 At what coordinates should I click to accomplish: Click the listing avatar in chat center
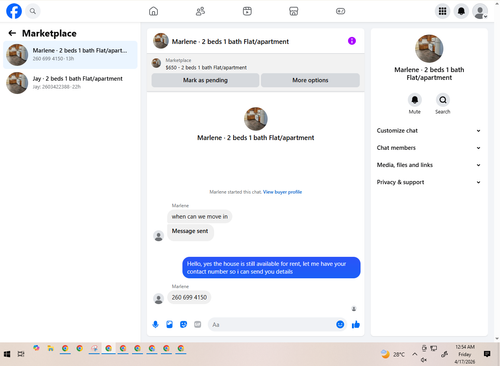tap(256, 119)
